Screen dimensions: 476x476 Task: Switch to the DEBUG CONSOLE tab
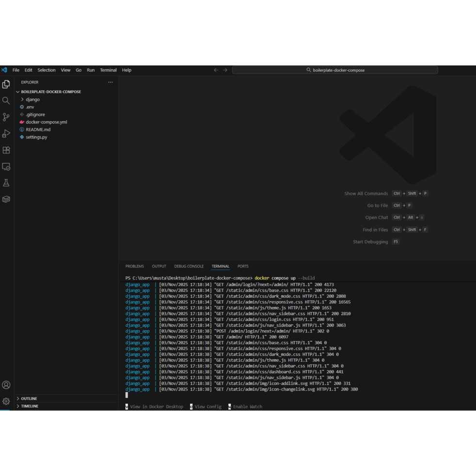click(x=189, y=266)
